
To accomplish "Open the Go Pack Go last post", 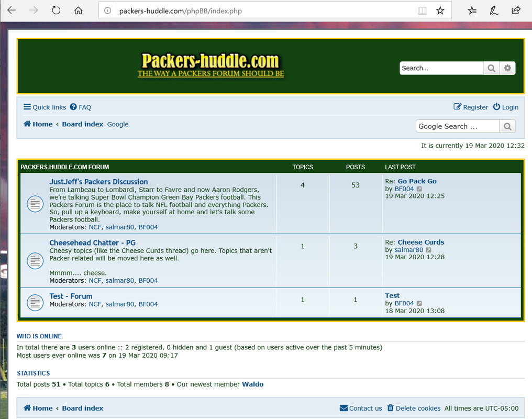I will 417,181.
